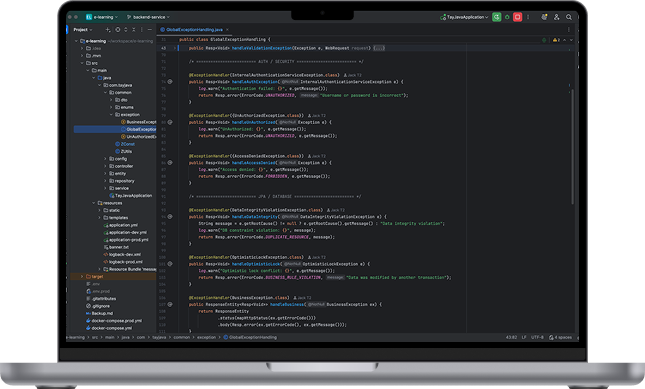Screen dimensions: 645x389
Task: Expand the .idea folder
Action: (82, 48)
